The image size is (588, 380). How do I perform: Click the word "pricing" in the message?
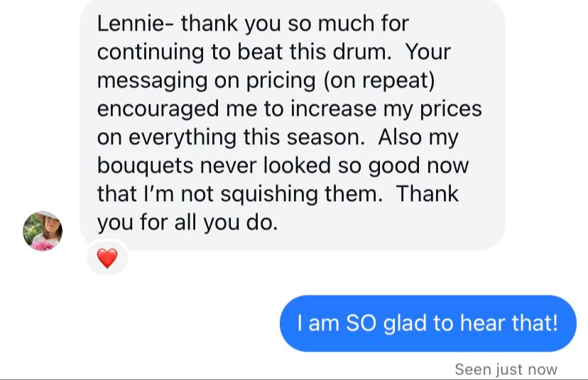pyautogui.click(x=281, y=80)
